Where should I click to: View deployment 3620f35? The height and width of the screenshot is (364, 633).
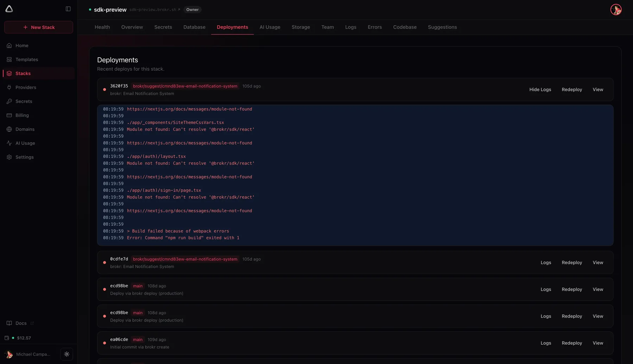pyautogui.click(x=598, y=90)
